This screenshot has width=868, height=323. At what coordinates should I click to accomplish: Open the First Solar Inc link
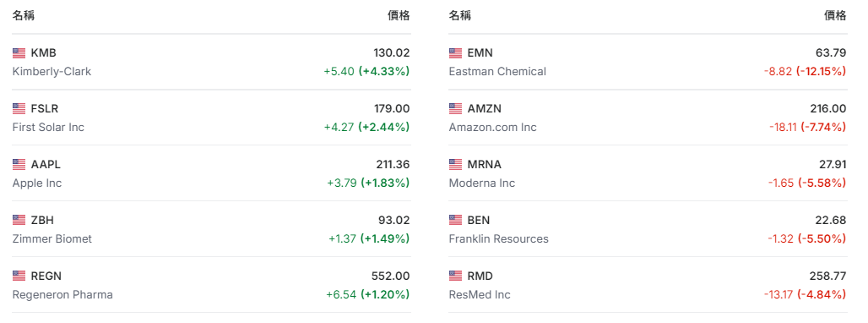(48, 128)
